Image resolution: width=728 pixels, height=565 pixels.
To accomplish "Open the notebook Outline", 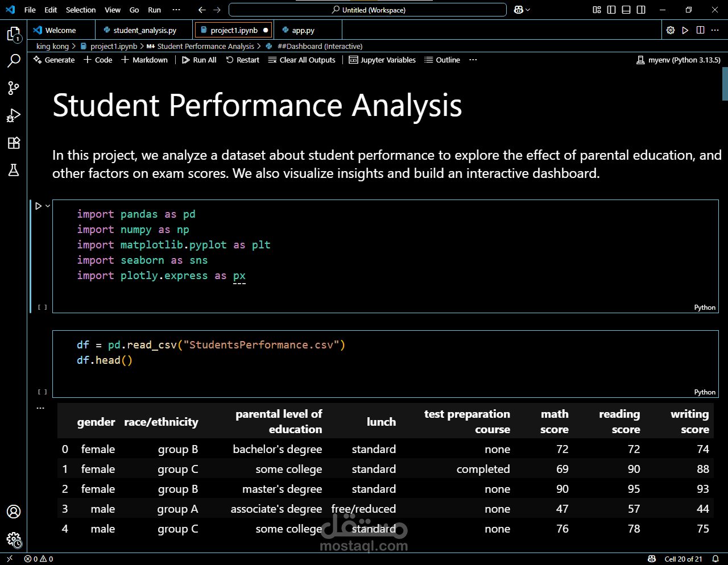I will pyautogui.click(x=442, y=60).
